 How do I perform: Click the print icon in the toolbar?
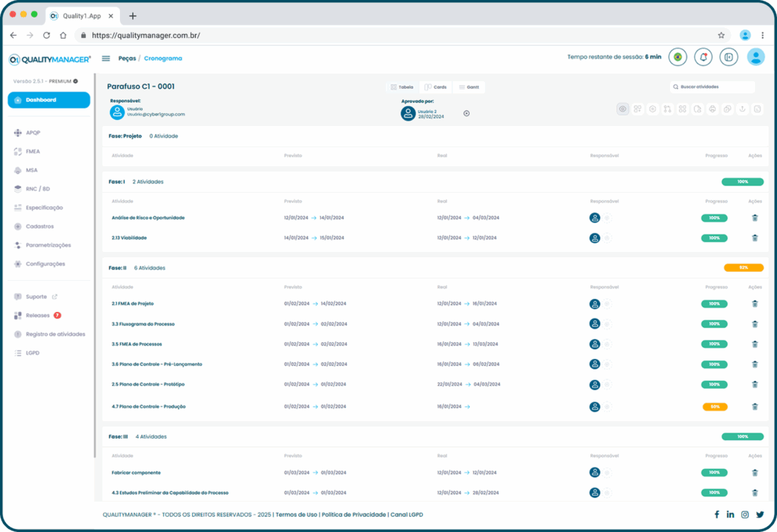pos(713,109)
